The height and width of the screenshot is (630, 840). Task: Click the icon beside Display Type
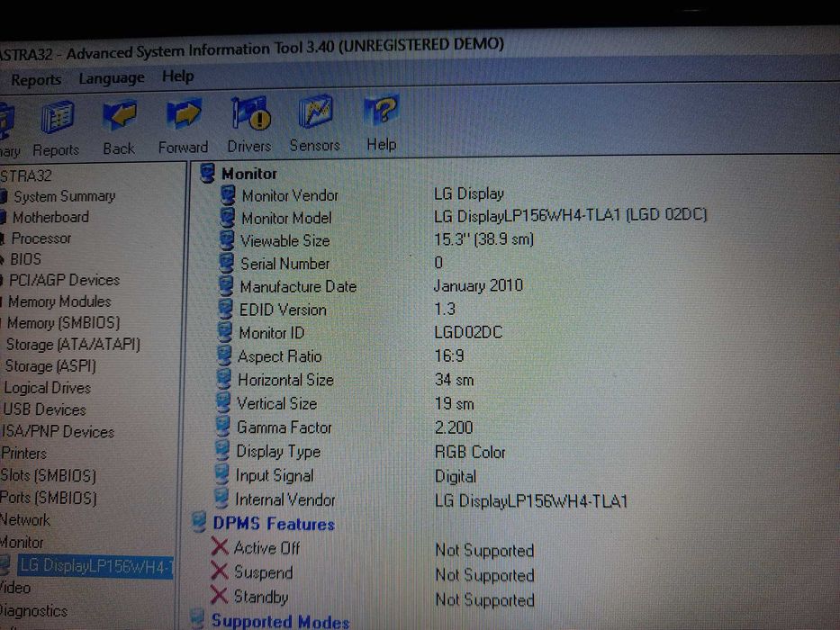click(222, 451)
